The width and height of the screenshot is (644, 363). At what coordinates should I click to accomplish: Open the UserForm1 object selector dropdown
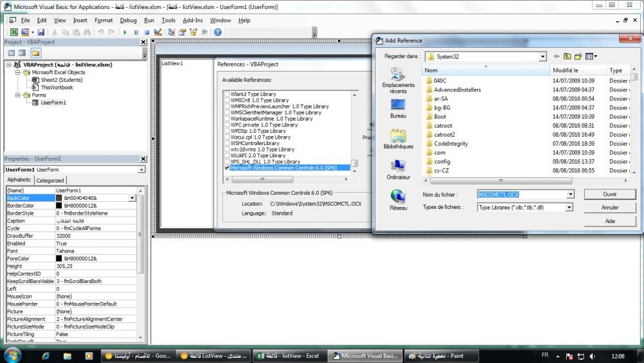tap(141, 170)
